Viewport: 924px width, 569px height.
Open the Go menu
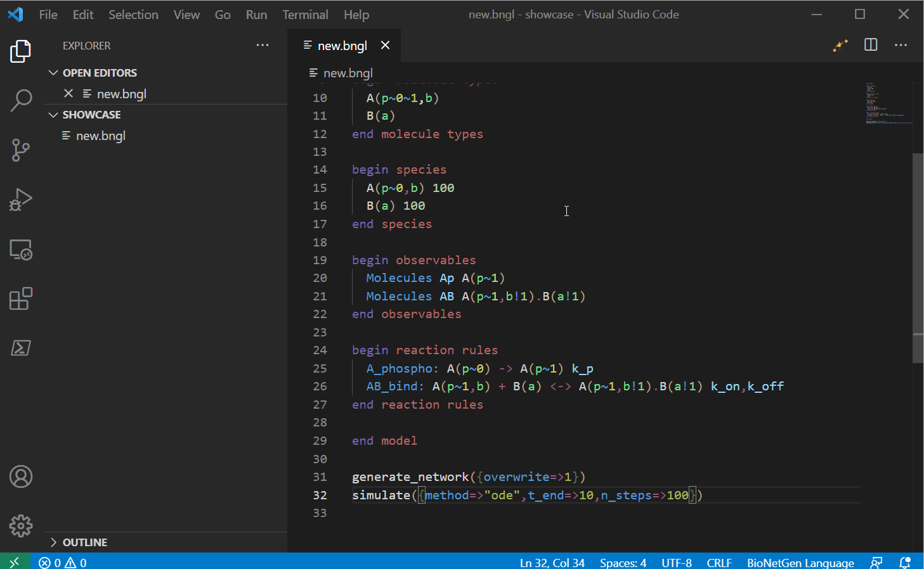223,15
